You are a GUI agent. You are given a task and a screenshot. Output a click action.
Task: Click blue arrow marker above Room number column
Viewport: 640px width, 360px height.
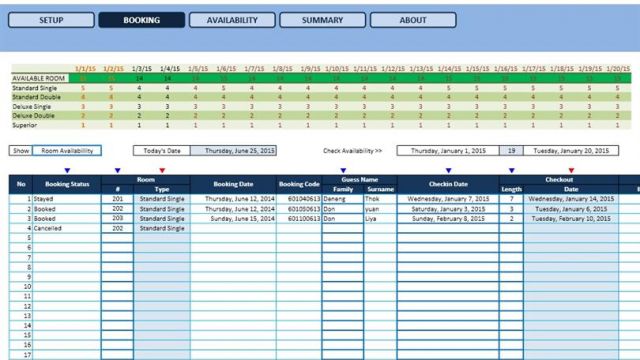coord(118,171)
